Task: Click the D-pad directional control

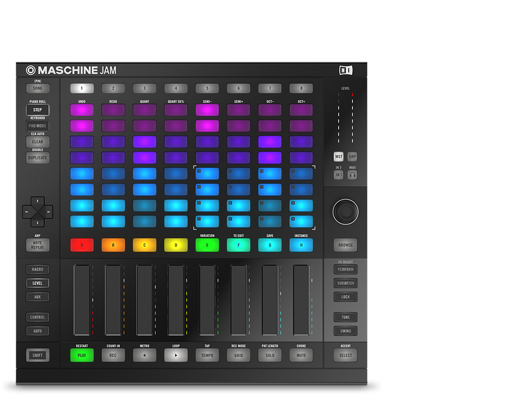Action: point(38,212)
